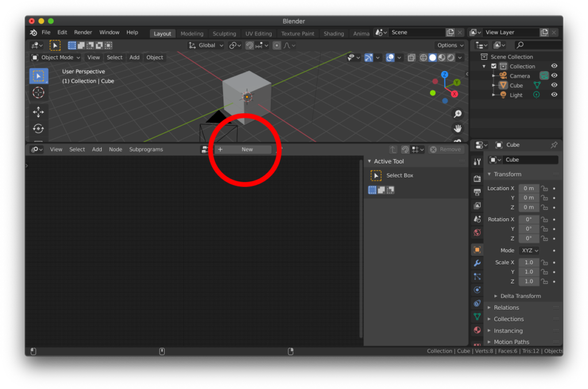Open the File menu
The image size is (588, 389).
46,33
